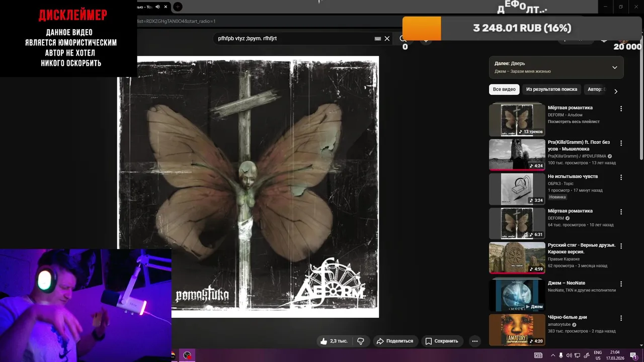Click the page vertical scrollbar
Viewport: 644px width, 362px height.
pos(640,101)
